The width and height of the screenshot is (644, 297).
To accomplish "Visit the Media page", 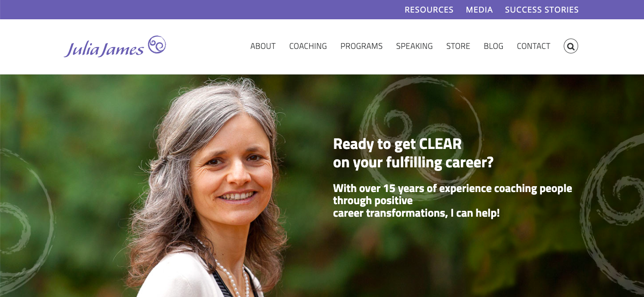I will coord(479,9).
